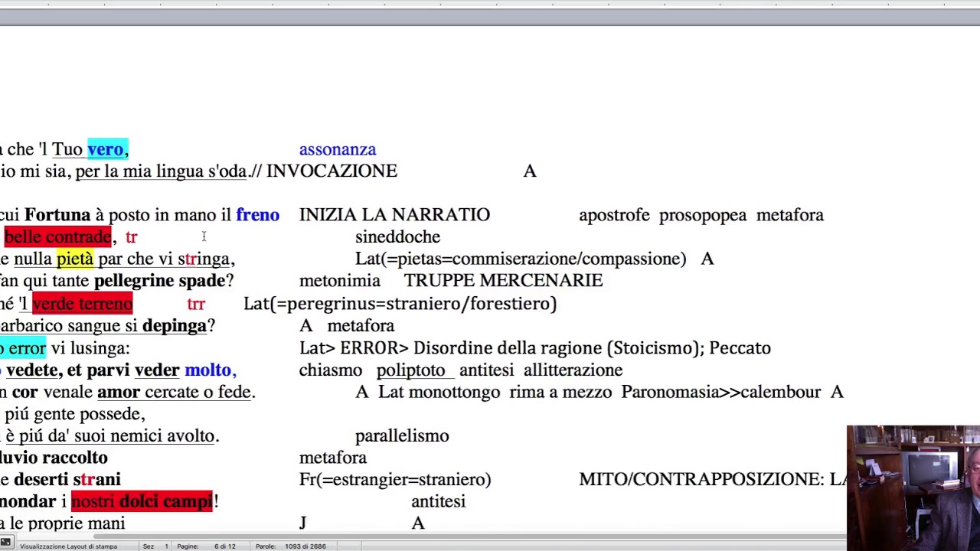
Task: Click the bold phrase 'pellegrine spade'
Action: [159, 281]
